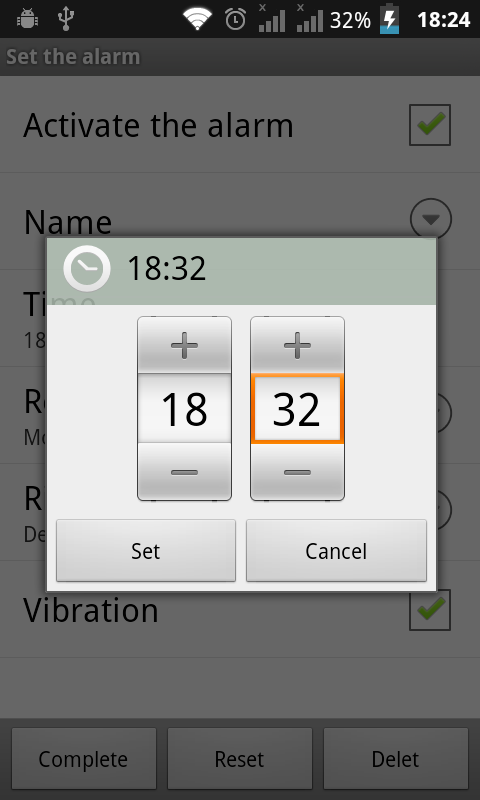
Task: Tap the Delet button
Action: (396, 759)
